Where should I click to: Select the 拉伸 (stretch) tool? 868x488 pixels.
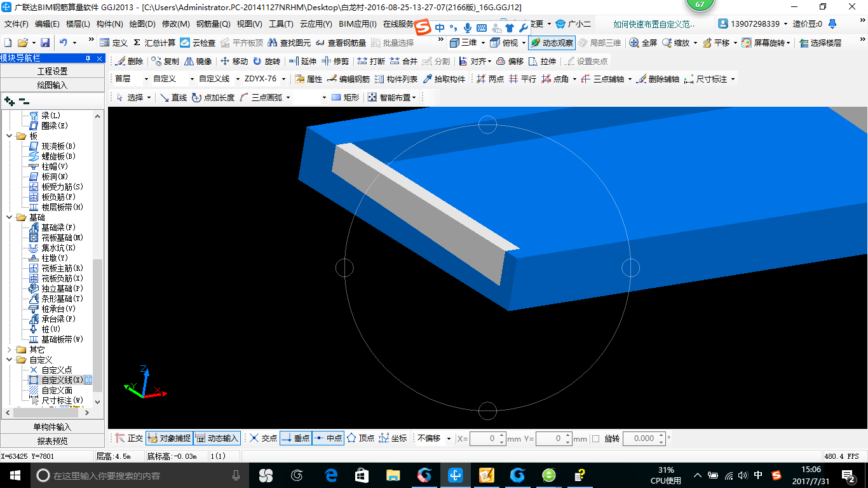coord(542,62)
